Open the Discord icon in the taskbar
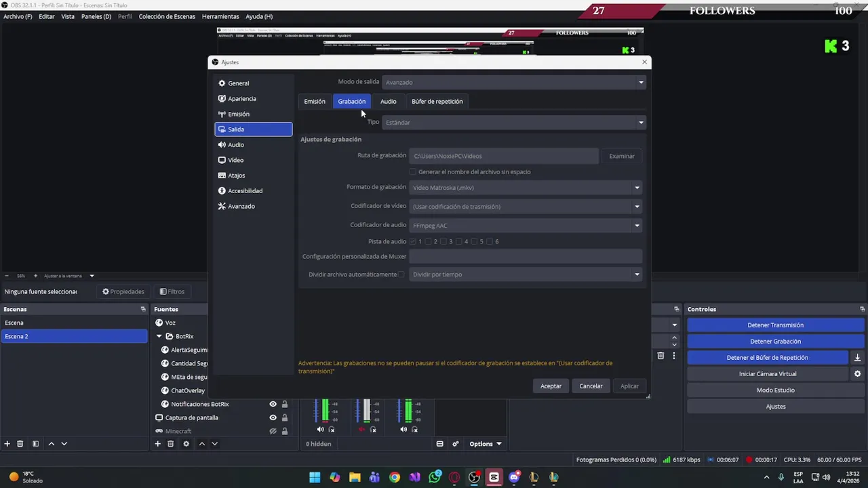868x488 pixels. (514, 477)
